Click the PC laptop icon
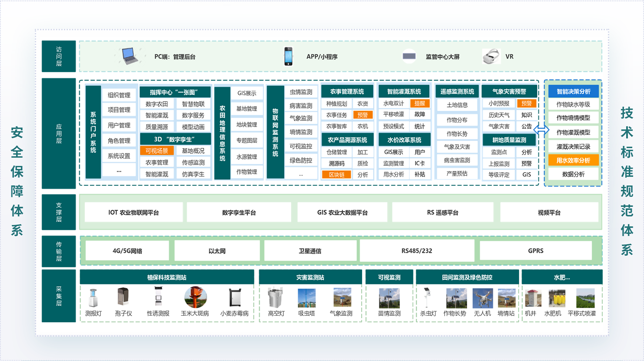644x361 pixels. click(129, 56)
